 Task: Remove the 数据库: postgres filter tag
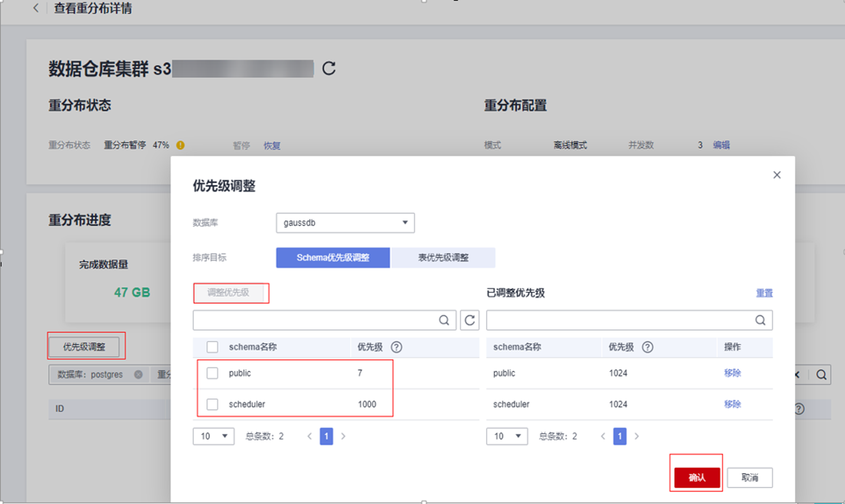138,375
